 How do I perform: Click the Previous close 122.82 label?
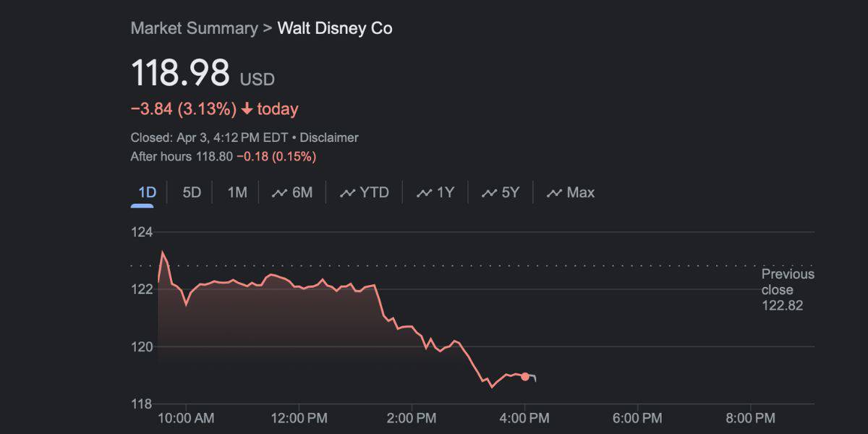coord(787,289)
